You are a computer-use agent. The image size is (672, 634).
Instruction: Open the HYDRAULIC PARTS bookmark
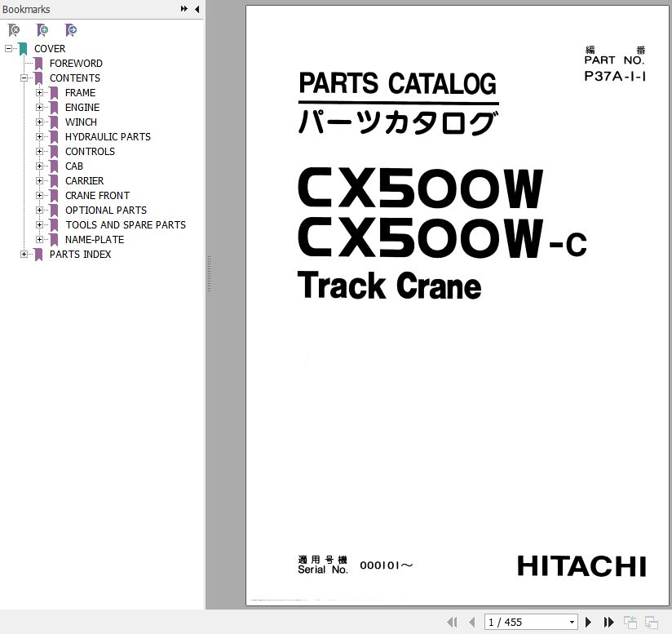coord(108,137)
